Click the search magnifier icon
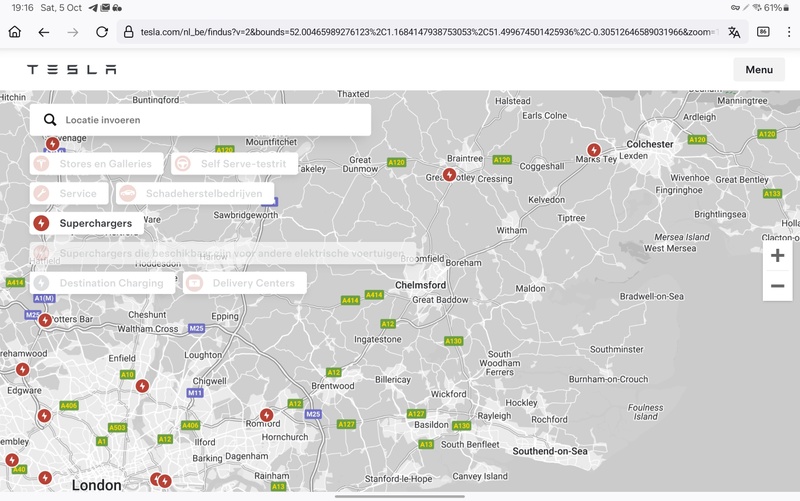Image resolution: width=800 pixels, height=501 pixels. pyautogui.click(x=50, y=120)
